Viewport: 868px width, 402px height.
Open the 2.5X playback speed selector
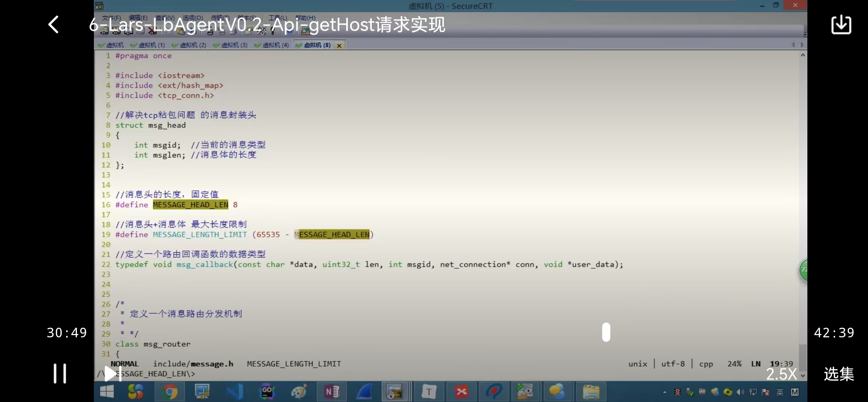click(x=781, y=374)
